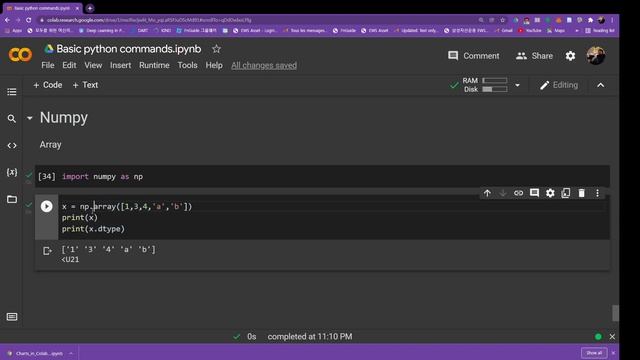Open the Editing mode dropdown
The image size is (640, 360).
tap(559, 85)
